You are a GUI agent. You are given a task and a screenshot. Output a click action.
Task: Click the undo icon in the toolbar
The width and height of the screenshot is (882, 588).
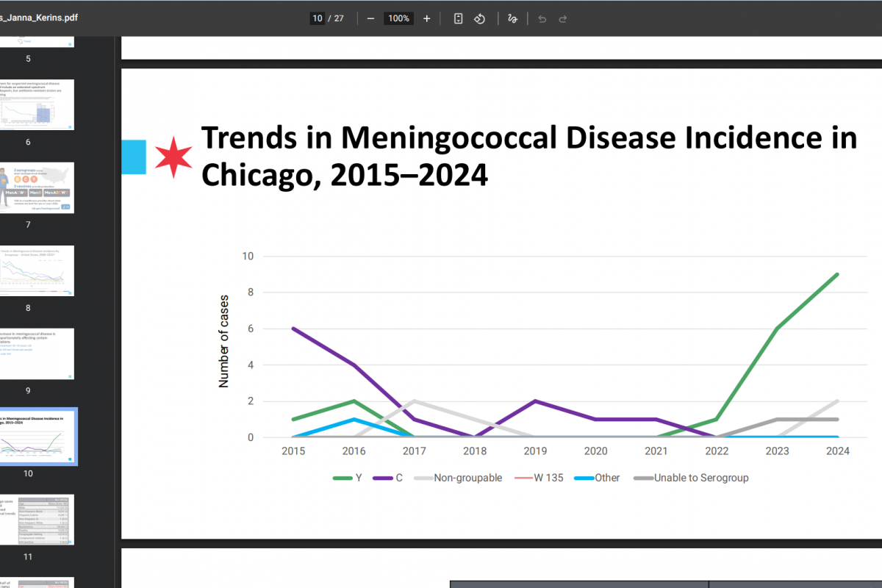542,18
